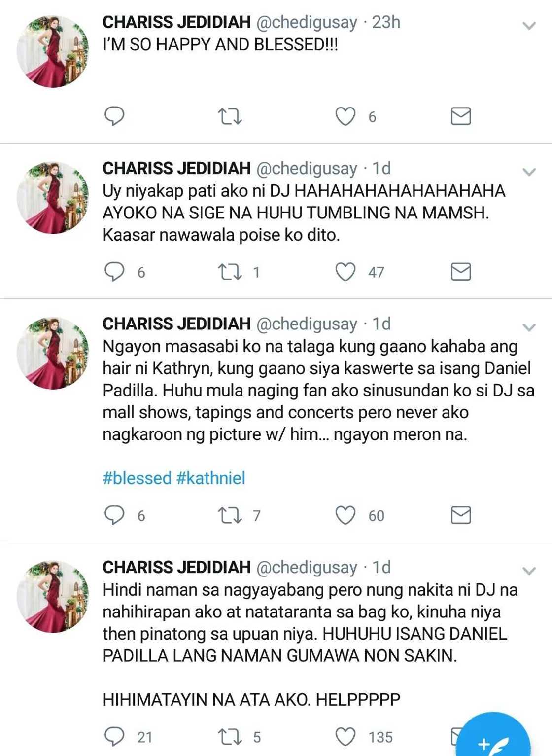
Task: Send the "Kaasar nawawala poise" tweet by message
Action: point(461,272)
